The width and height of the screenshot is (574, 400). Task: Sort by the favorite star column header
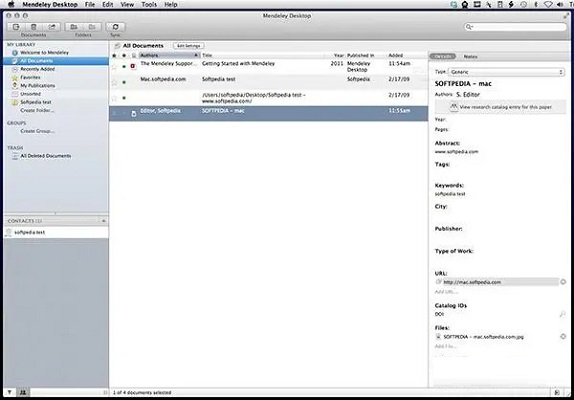[114, 56]
